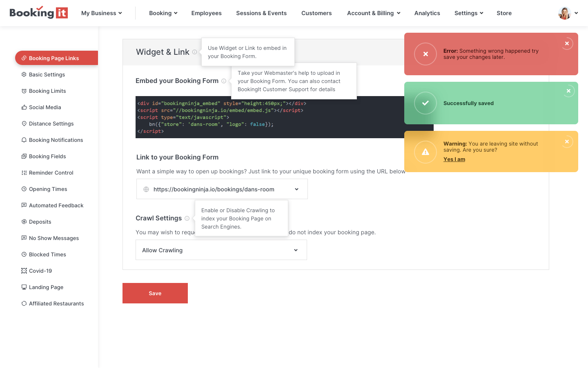The image size is (588, 368).
Task: Click warning triangle circle icon
Action: pos(425,152)
